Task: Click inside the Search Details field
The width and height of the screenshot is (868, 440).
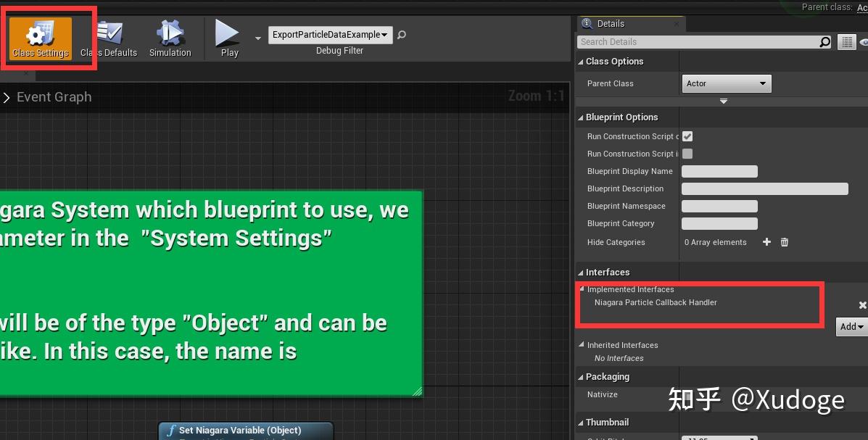Action: 696,41
